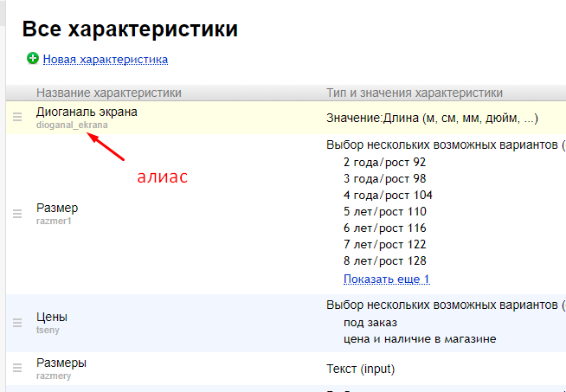The width and height of the screenshot is (566, 392).
Task: Click drag handle of 'Диоганаль экрана' row
Action: click(x=17, y=118)
